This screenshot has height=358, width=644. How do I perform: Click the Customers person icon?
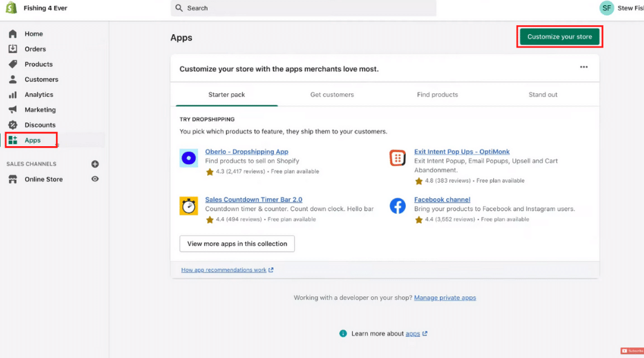(x=13, y=79)
